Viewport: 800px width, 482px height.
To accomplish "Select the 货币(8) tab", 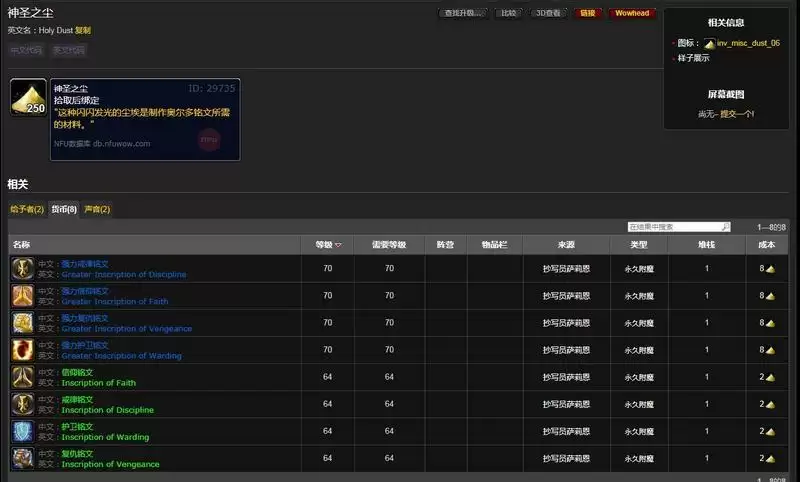I will click(64, 209).
